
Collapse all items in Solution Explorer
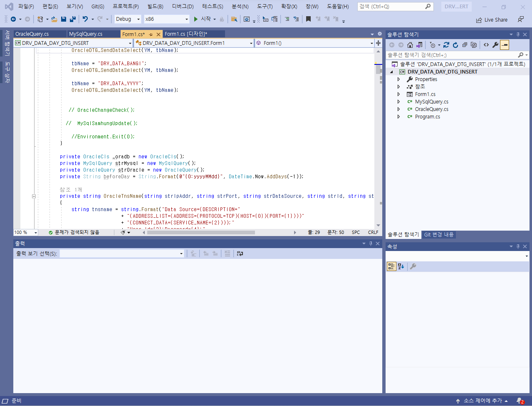pyautogui.click(x=465, y=45)
